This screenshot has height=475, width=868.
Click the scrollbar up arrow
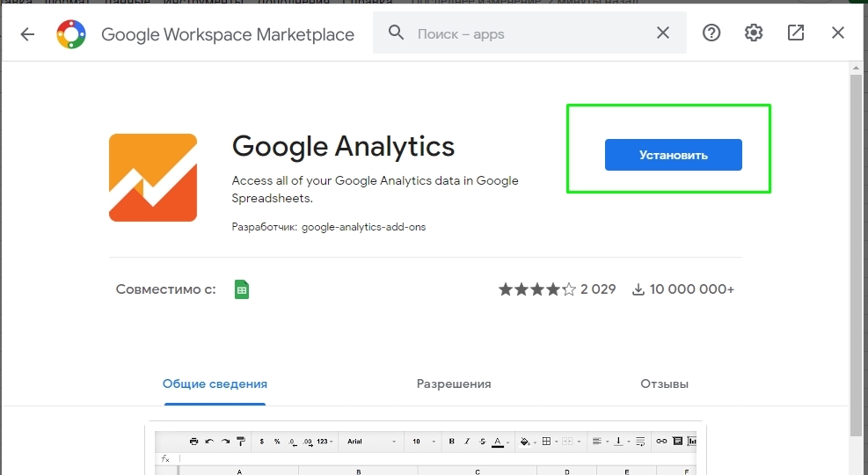(x=857, y=68)
